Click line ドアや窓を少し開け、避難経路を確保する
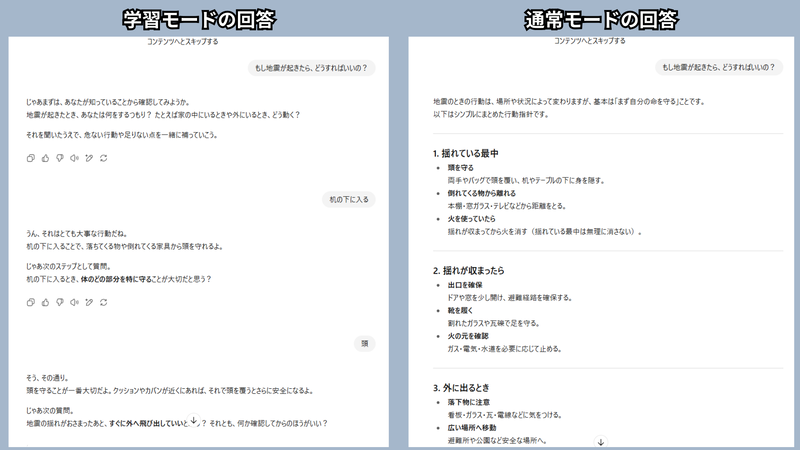Screen dimensions: 800x450 pyautogui.click(x=510, y=297)
